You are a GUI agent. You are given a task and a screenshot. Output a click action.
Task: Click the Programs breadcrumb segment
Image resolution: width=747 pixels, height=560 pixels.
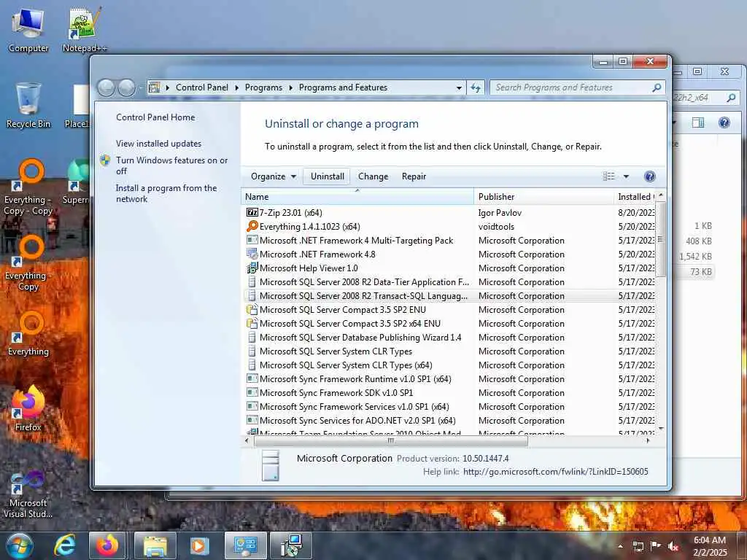[x=263, y=87]
